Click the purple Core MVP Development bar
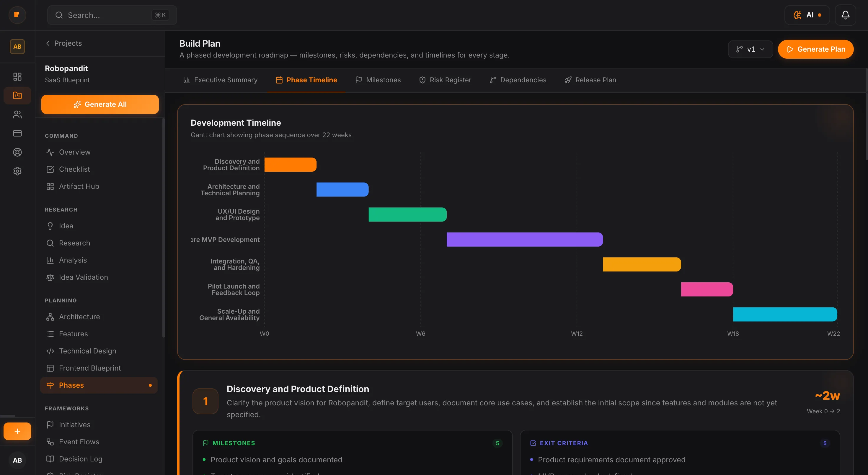Screen dimensions: 868x475 525,239
